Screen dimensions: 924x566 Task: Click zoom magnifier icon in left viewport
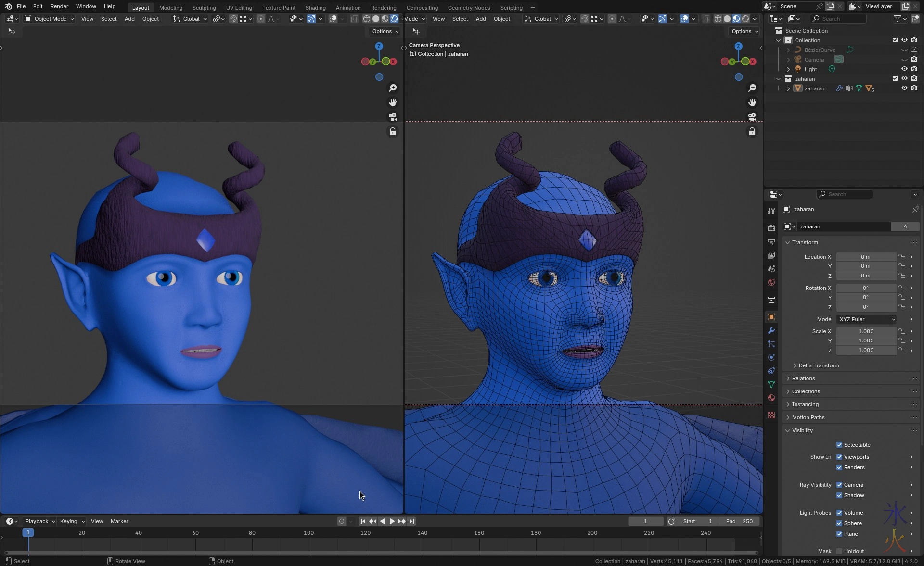click(x=393, y=88)
